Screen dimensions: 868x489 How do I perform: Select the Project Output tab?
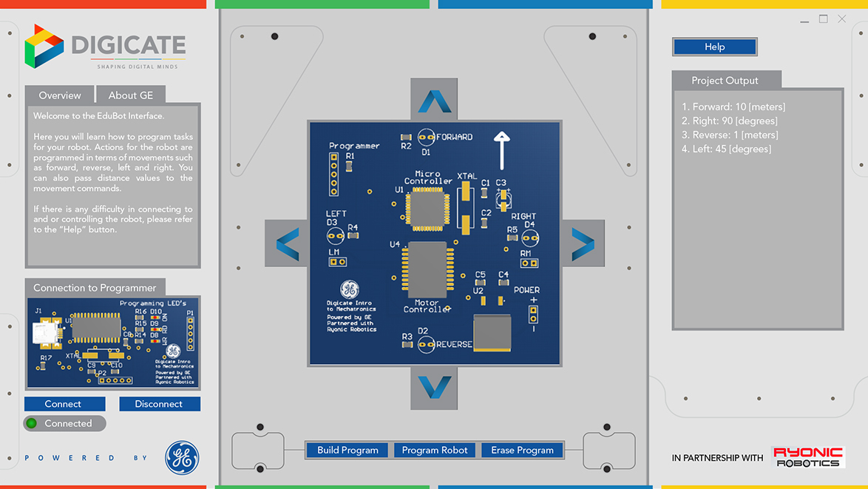(x=725, y=81)
